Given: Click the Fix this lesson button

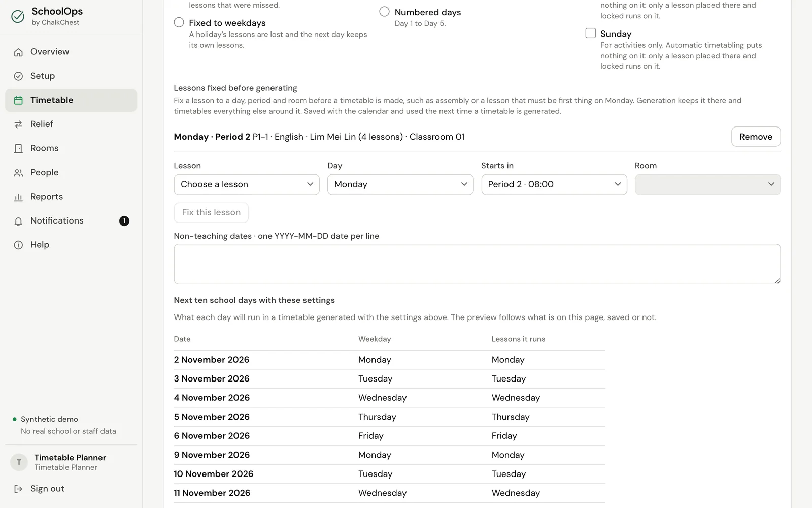Looking at the screenshot, I should click(x=211, y=212).
